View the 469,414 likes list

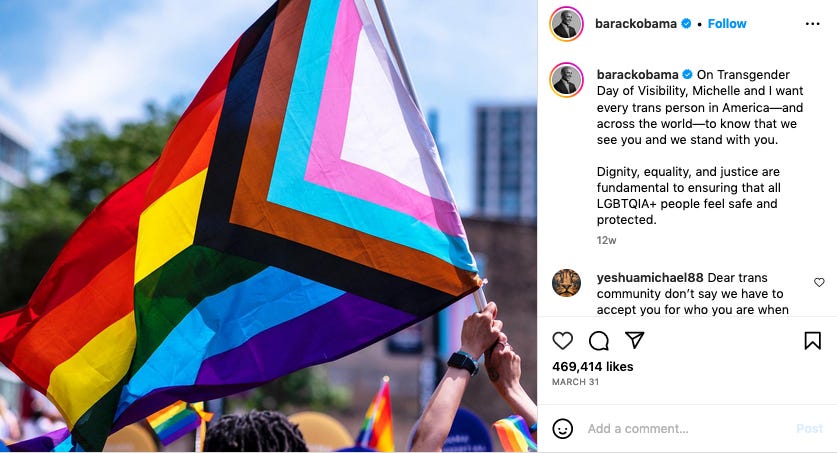click(593, 367)
